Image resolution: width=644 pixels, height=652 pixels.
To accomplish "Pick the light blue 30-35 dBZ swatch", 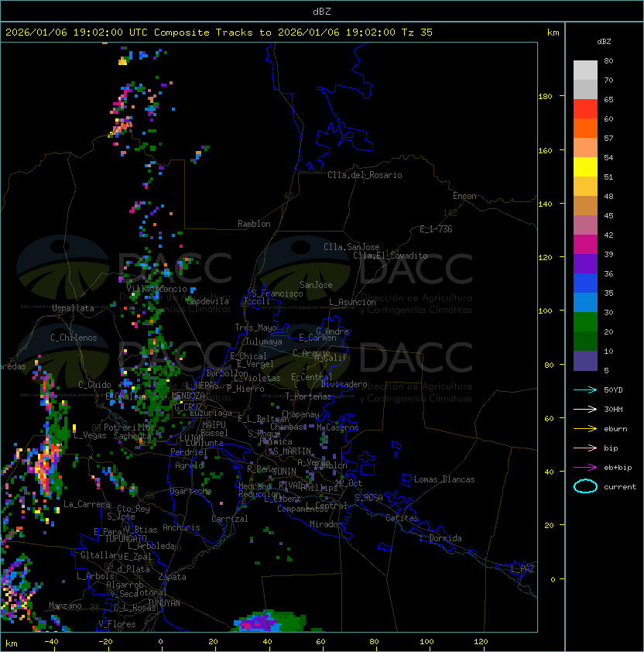I will pos(585,302).
